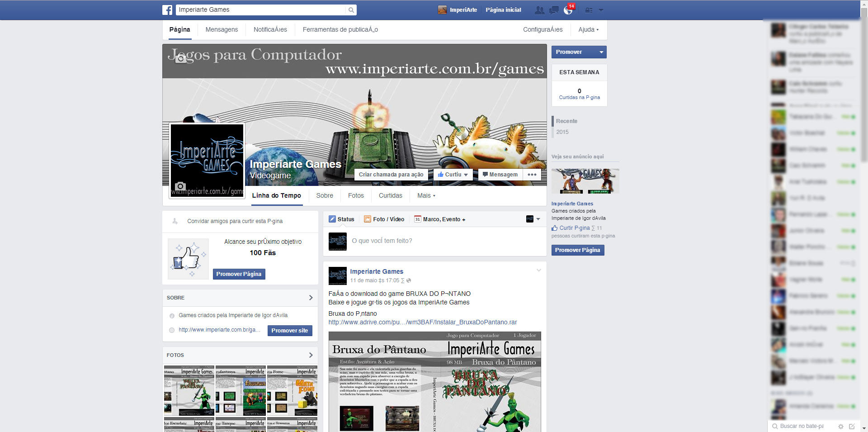Open the friend requests icon
Screen dimensions: 868x432
(x=539, y=10)
